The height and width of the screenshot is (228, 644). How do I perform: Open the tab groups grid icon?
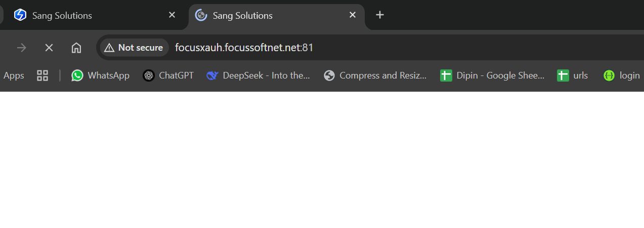pos(42,75)
